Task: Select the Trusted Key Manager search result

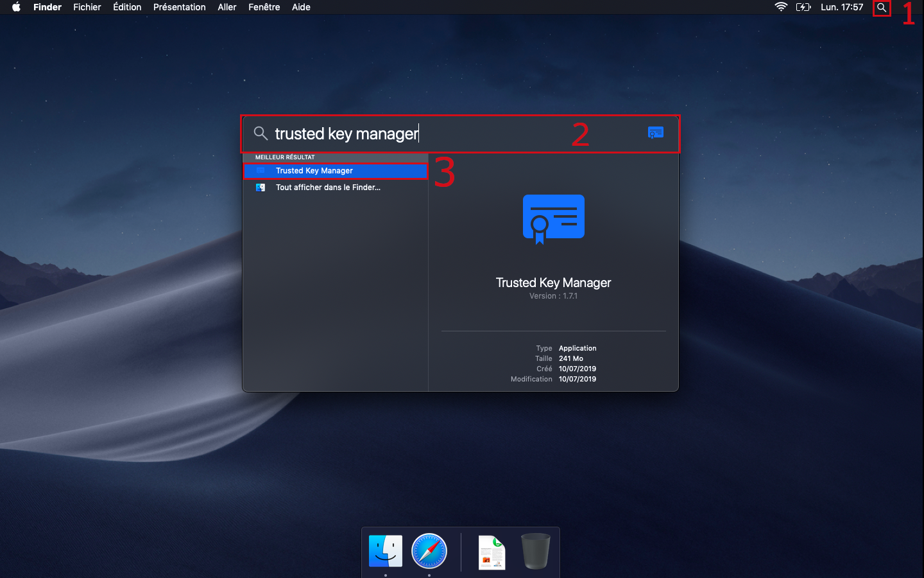Action: pos(314,171)
